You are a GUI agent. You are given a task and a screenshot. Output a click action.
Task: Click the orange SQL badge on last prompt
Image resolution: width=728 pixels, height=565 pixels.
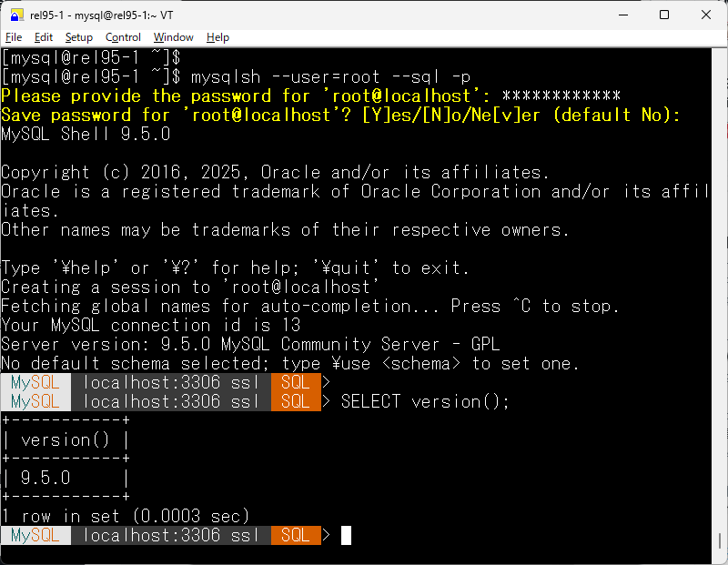tap(296, 535)
